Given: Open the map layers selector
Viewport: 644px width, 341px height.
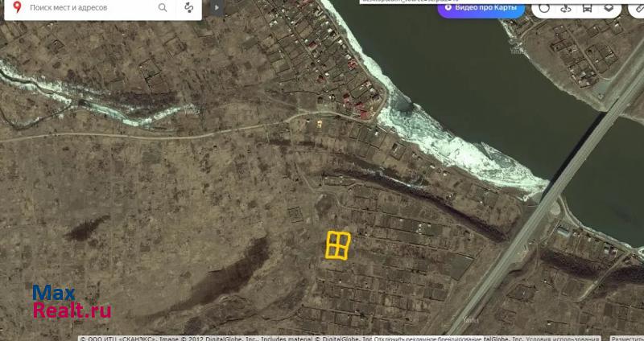Looking at the screenshot, I should (610, 8).
